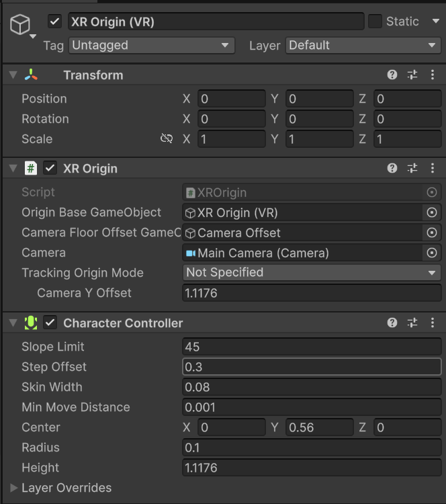Open the Transform component help reference
Screen dimensions: 446x504
[x=392, y=75]
